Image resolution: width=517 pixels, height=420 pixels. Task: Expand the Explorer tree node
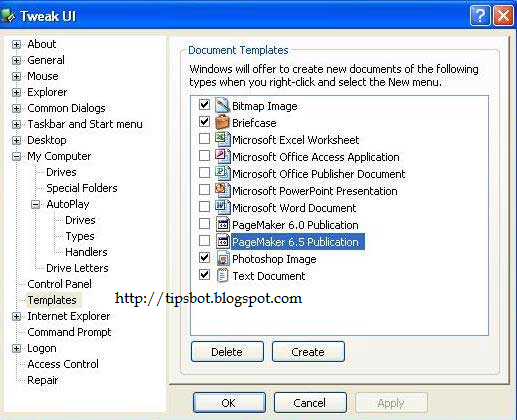coord(16,92)
